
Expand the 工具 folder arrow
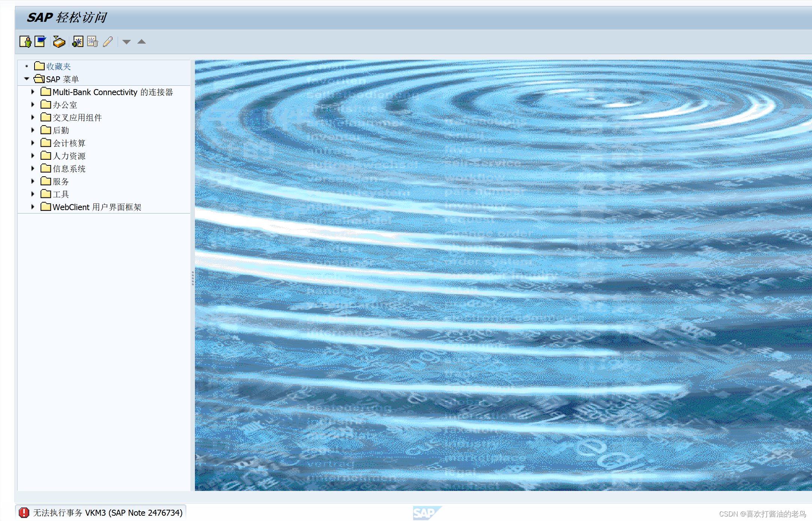33,194
